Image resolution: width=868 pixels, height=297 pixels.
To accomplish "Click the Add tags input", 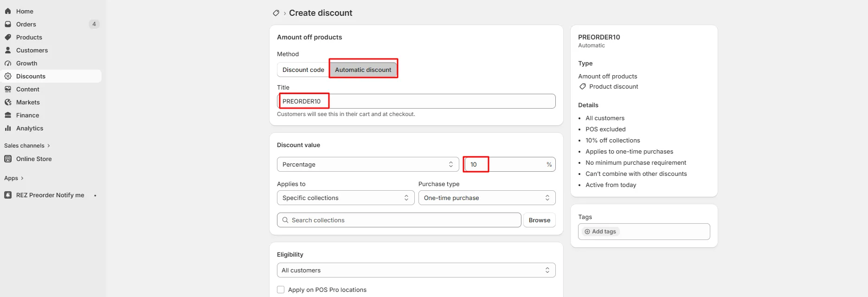I will [x=644, y=232].
